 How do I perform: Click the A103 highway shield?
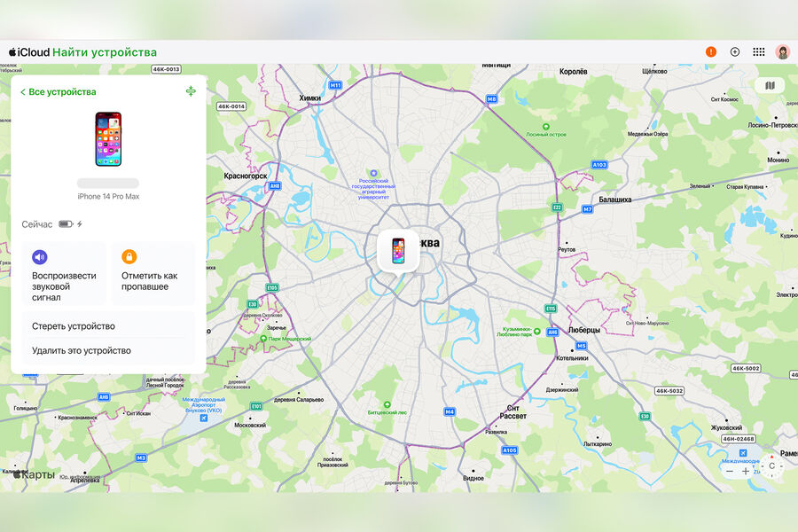(x=599, y=165)
